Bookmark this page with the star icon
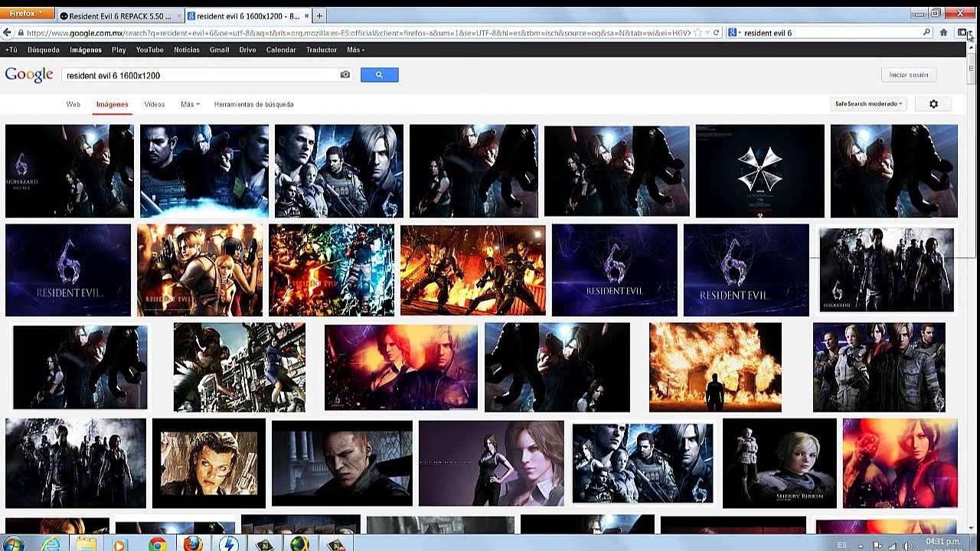This screenshot has width=980, height=551. 697,33
